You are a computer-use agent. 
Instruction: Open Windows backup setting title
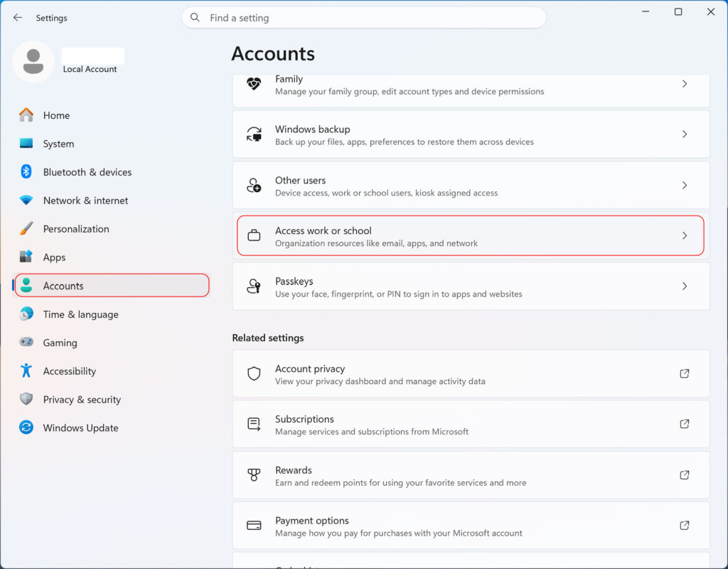313,129
